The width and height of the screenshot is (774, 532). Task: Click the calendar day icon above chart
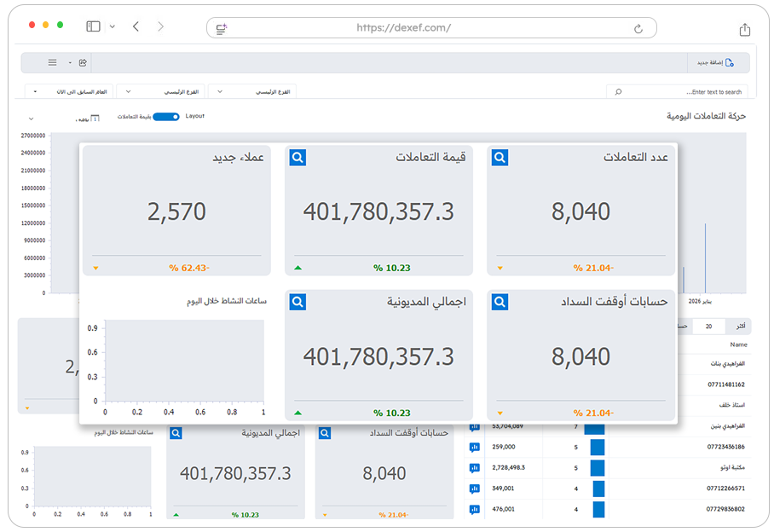point(95,119)
